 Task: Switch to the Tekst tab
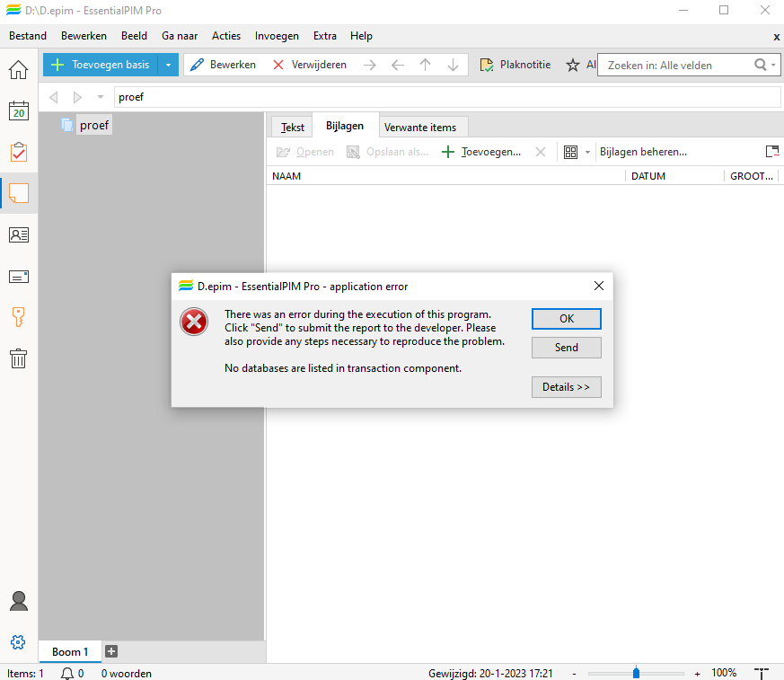[293, 127]
